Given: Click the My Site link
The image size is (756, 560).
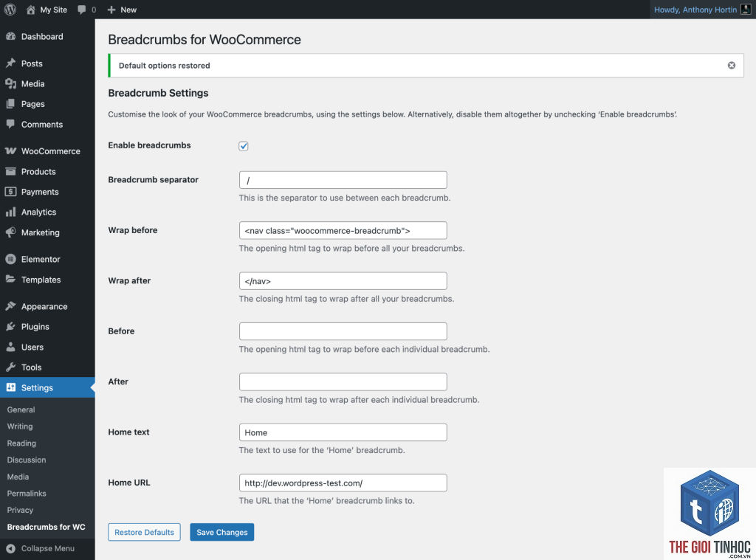Looking at the screenshot, I should 53,10.
